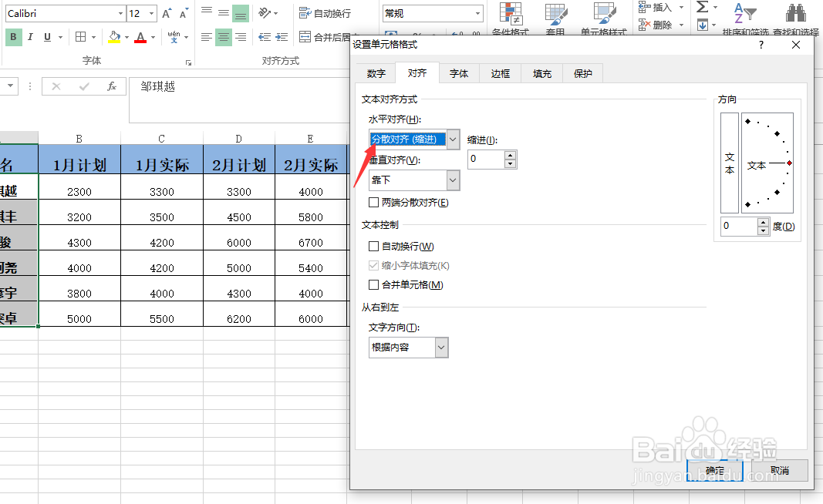Screen dimensions: 823x504
Task: Click the red orientation dial handle
Action: 789,163
